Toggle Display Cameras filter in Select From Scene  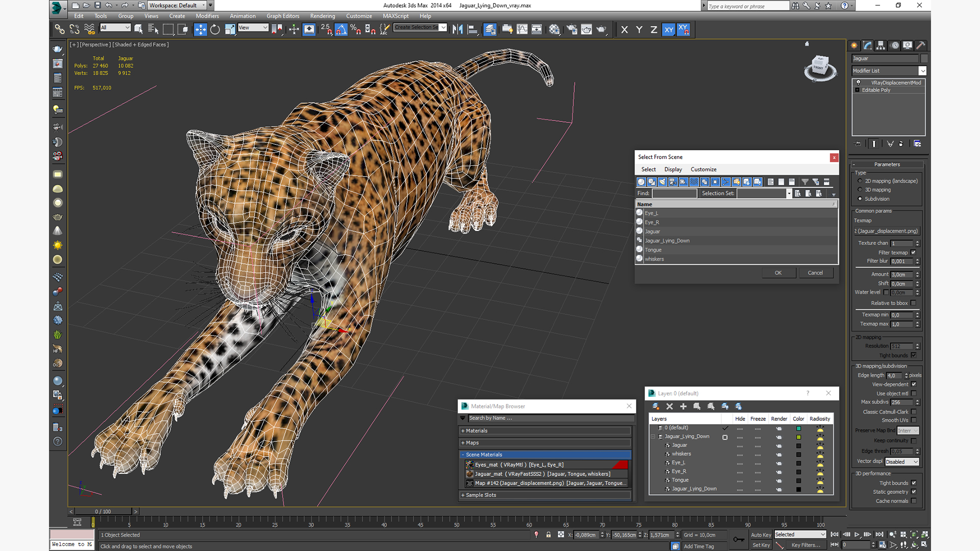673,182
